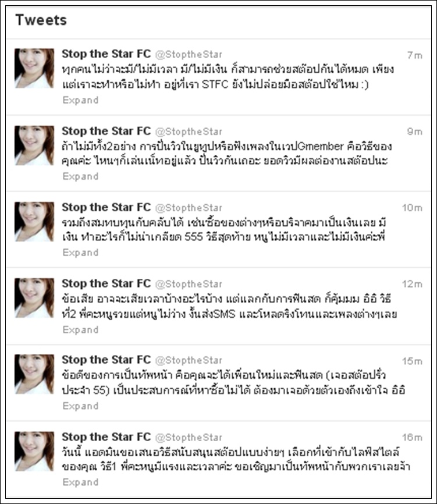Expand the tweet posted 9m ago

[x=80, y=176]
